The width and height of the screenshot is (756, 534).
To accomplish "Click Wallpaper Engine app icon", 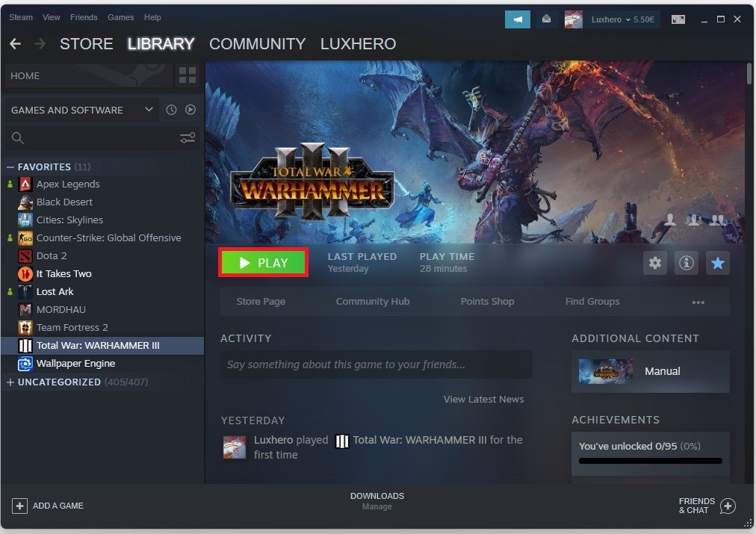I will 25,364.
